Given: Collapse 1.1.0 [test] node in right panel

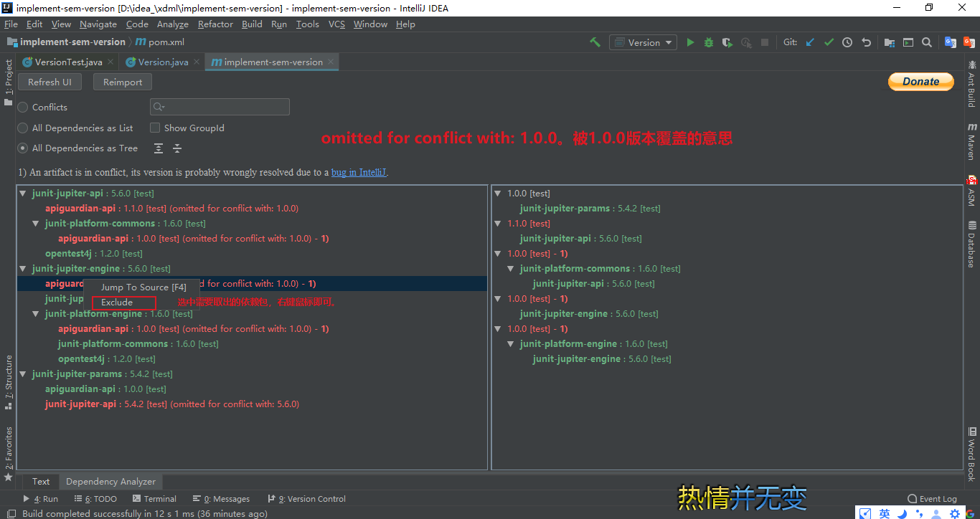Looking at the screenshot, I should [498, 224].
